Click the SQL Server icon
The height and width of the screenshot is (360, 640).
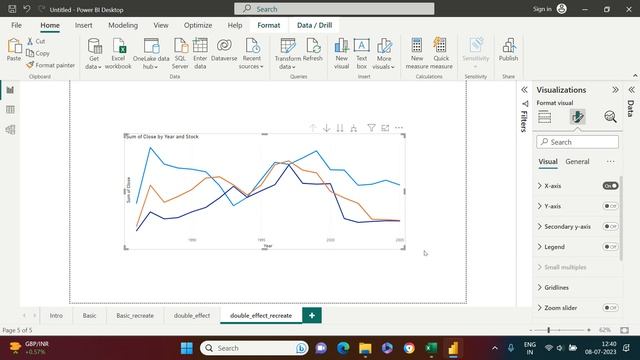[x=180, y=46]
